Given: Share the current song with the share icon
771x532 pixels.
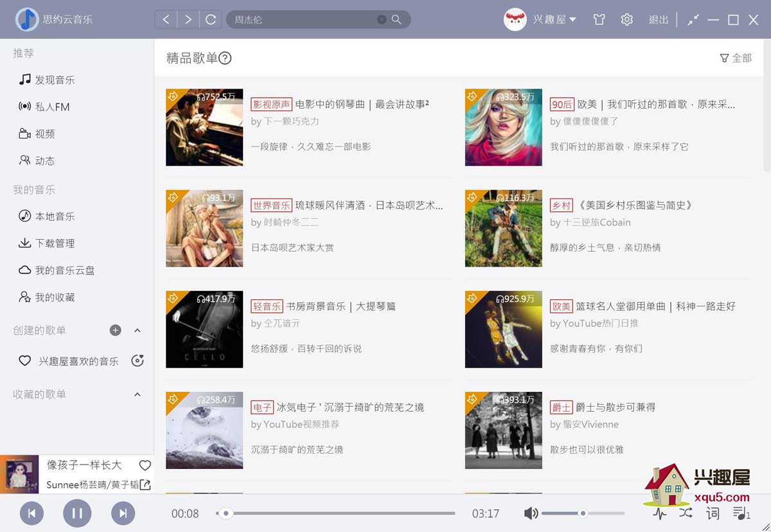Looking at the screenshot, I should [145, 485].
